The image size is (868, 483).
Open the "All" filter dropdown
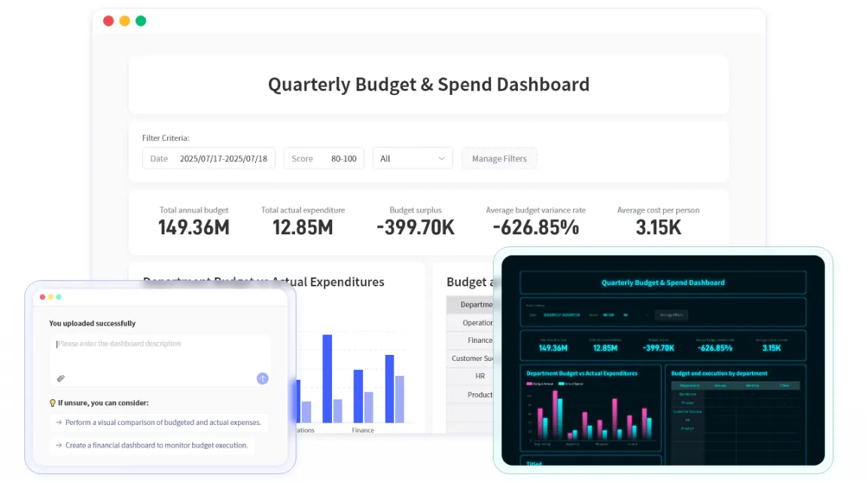click(412, 158)
